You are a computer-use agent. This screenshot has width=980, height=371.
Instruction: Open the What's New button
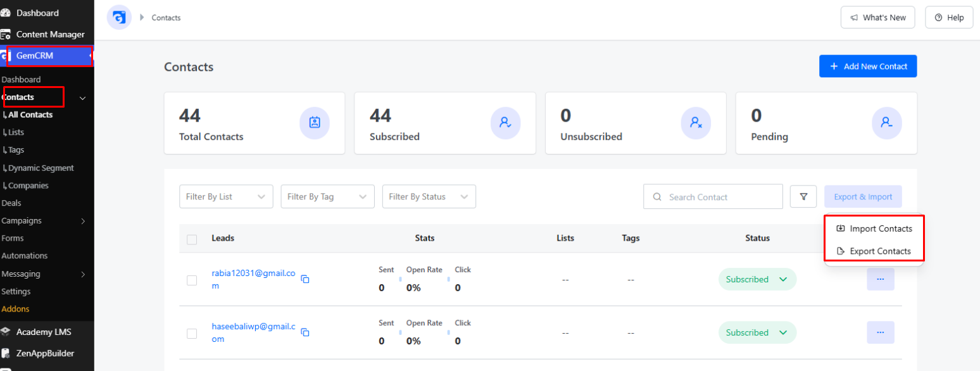click(x=878, y=18)
